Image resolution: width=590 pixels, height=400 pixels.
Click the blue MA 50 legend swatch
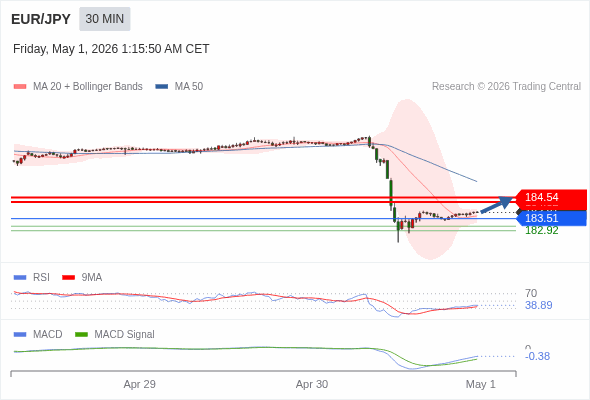coord(162,87)
